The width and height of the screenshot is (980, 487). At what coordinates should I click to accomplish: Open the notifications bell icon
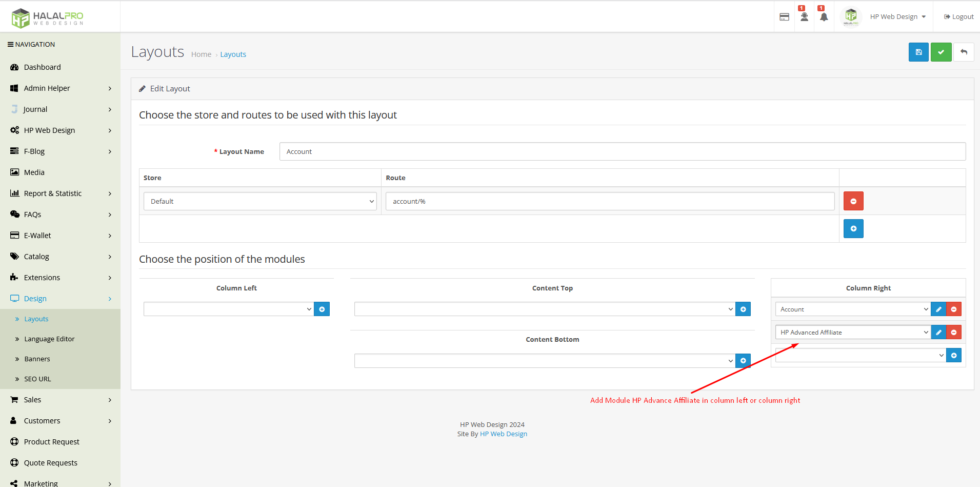point(824,17)
